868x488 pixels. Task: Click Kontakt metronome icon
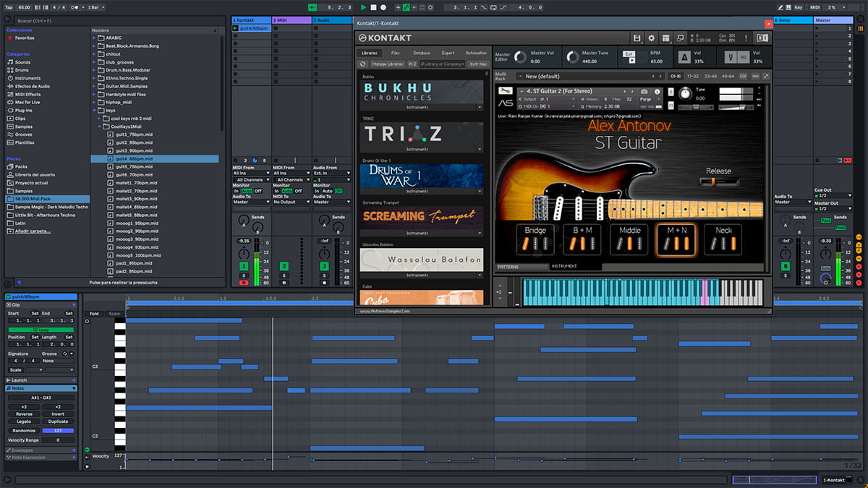pos(684,57)
